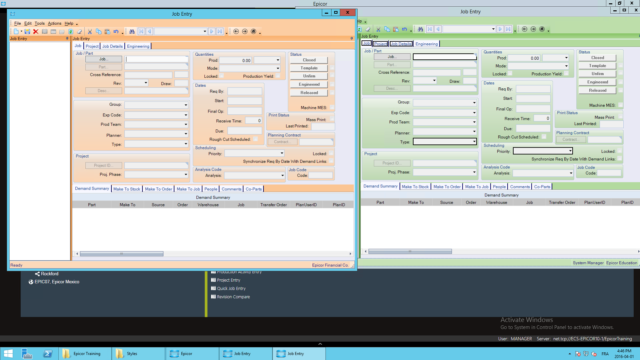Image resolution: width=640 pixels, height=360 pixels.
Task: Click the binoculars Search icon in orange window
Action: pos(132,31)
